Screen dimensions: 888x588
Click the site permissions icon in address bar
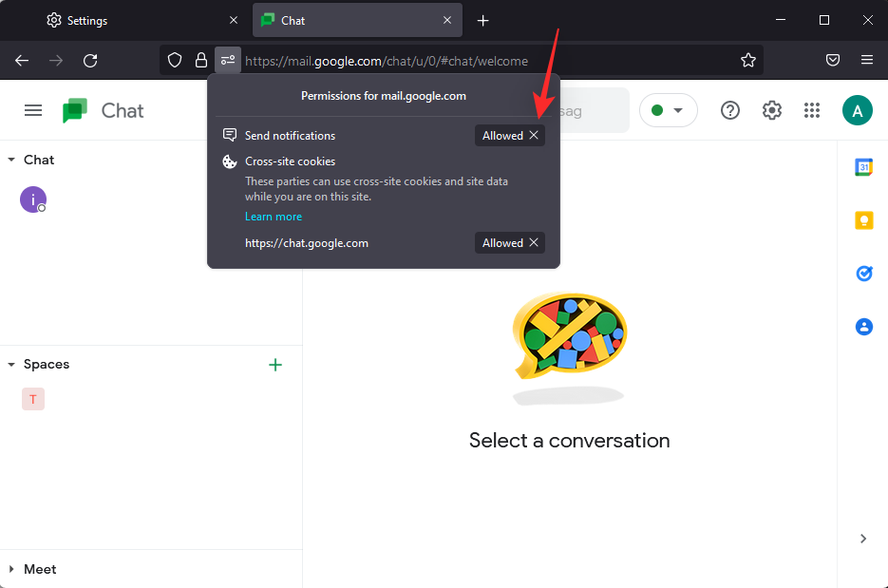point(227,60)
